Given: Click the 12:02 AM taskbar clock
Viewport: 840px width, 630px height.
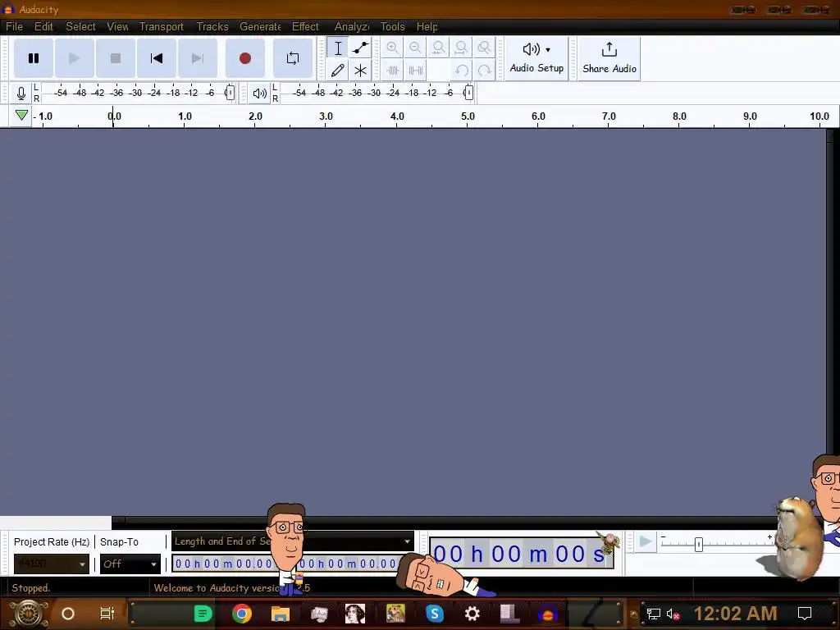Looking at the screenshot, I should pyautogui.click(x=736, y=614).
